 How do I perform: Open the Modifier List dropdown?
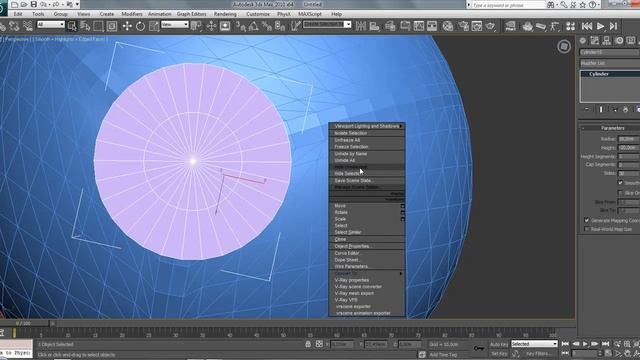click(x=610, y=63)
